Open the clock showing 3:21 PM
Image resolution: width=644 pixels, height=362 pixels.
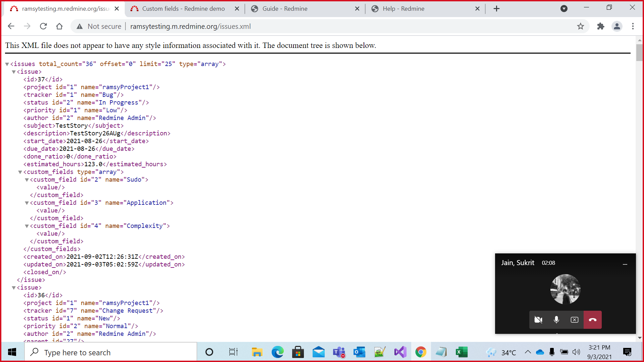pos(599,352)
